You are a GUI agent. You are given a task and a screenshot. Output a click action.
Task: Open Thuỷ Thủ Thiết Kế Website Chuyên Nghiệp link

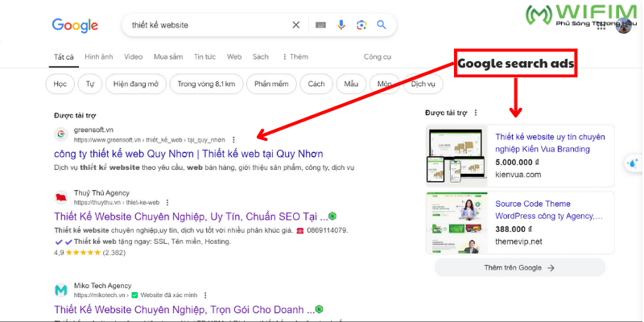191,216
